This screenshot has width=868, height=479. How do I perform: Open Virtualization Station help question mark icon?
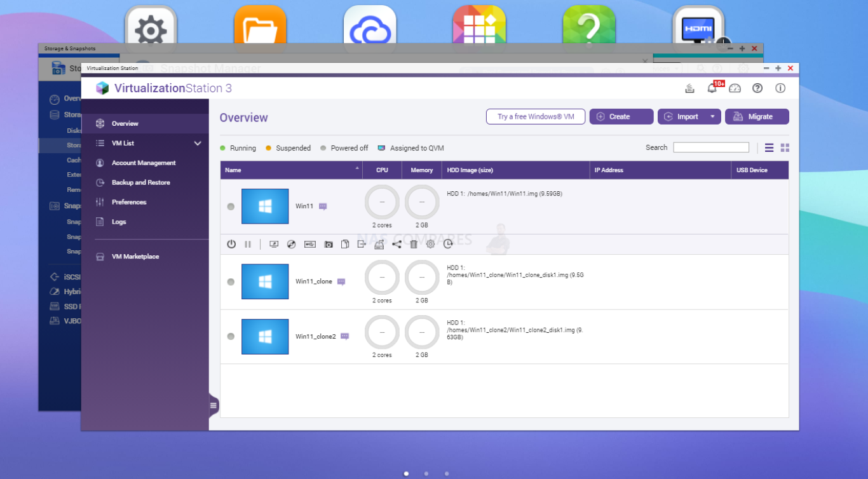(757, 88)
